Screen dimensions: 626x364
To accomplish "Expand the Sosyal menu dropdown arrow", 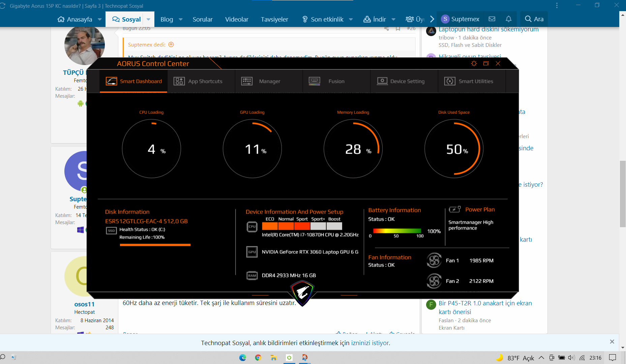I will click(148, 19).
